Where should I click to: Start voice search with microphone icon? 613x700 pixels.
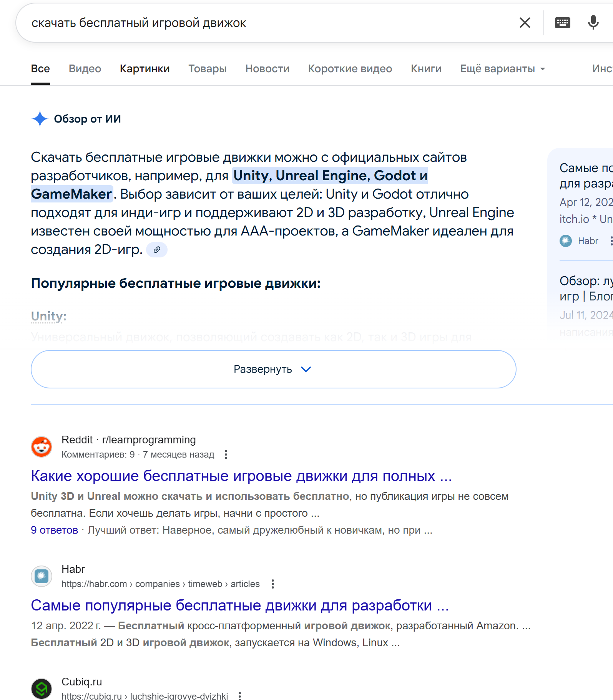(593, 23)
